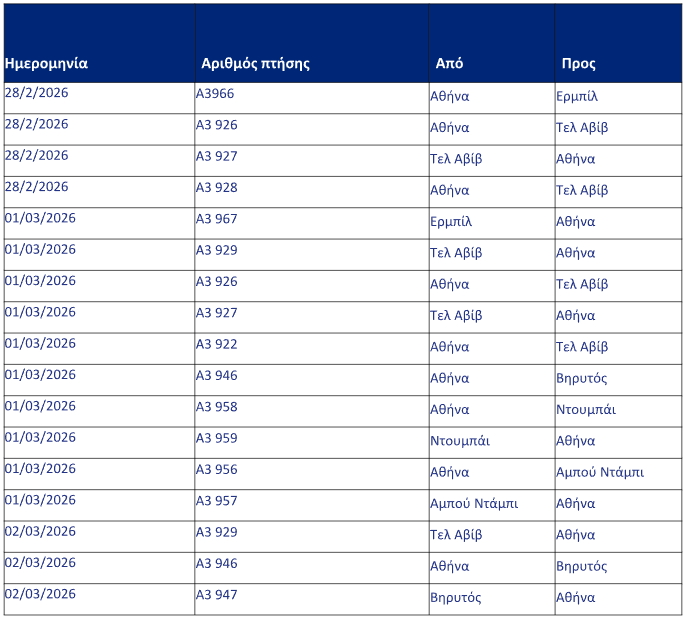Click the Από column header
The width and height of the screenshot is (685, 620).
[449, 63]
